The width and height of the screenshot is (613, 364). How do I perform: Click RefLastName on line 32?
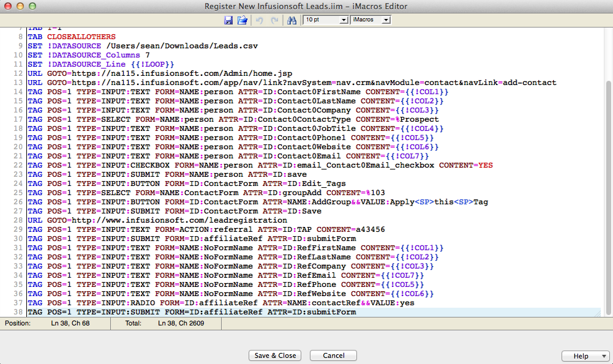(324, 257)
